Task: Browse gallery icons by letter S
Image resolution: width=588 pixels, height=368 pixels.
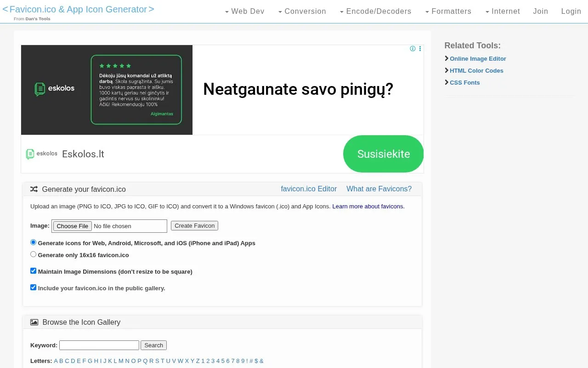Action: click(157, 361)
